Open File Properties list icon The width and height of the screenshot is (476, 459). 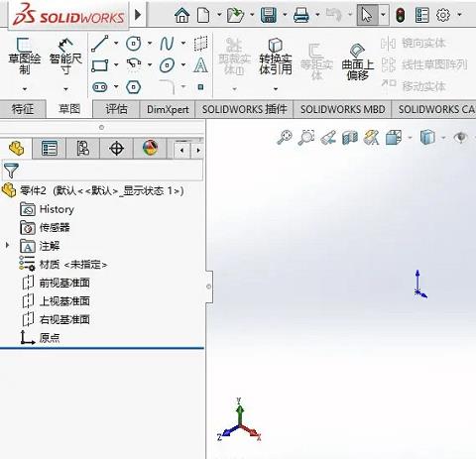[422, 15]
